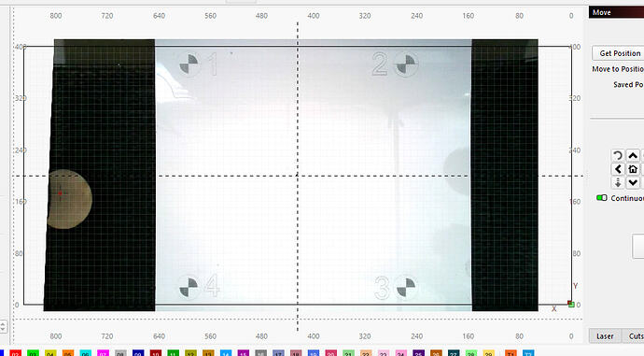Image resolution: width=644 pixels, height=356 pixels.
Task: Select cyan layer swatch 06
Action: (86, 352)
